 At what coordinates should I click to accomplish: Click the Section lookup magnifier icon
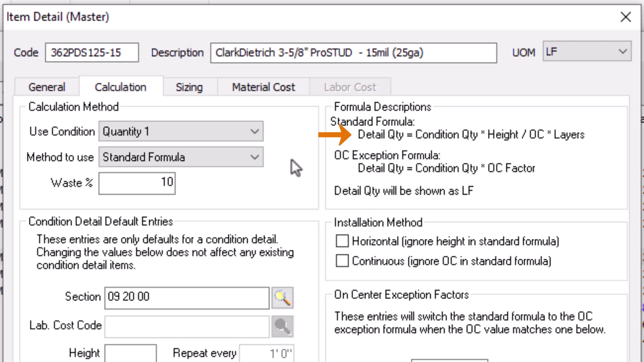coord(282,298)
